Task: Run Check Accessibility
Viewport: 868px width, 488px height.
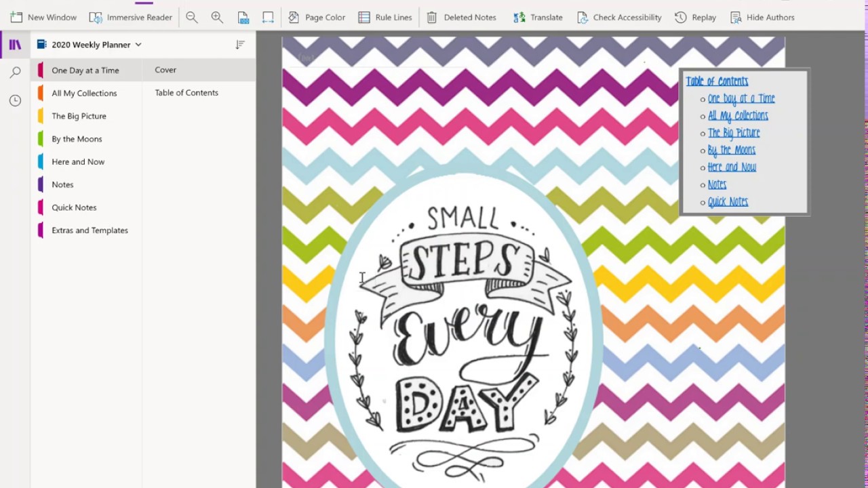Action: tap(619, 17)
